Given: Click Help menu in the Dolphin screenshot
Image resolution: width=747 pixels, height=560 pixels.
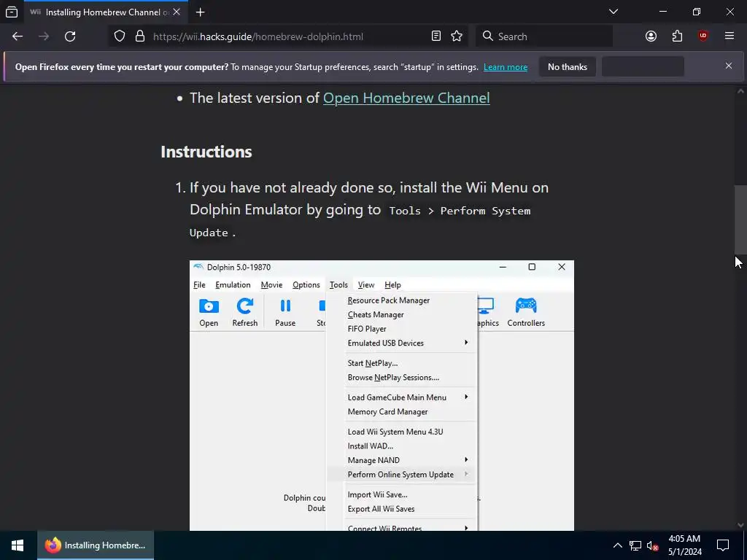Looking at the screenshot, I should [x=392, y=285].
